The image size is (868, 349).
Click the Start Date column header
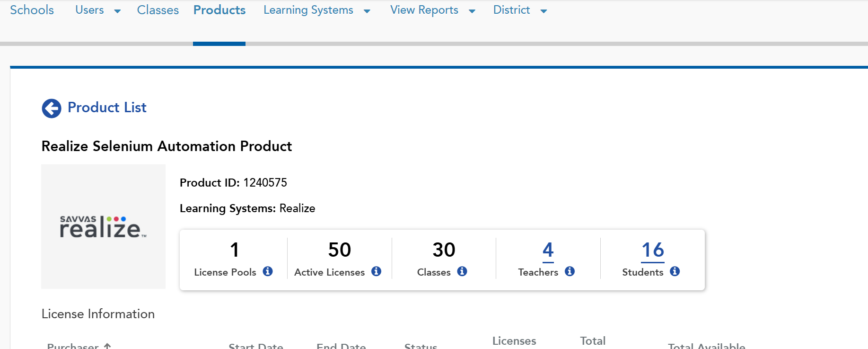[256, 346]
